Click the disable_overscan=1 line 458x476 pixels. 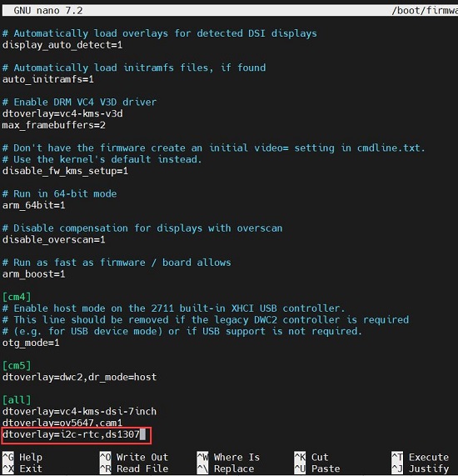point(53,239)
